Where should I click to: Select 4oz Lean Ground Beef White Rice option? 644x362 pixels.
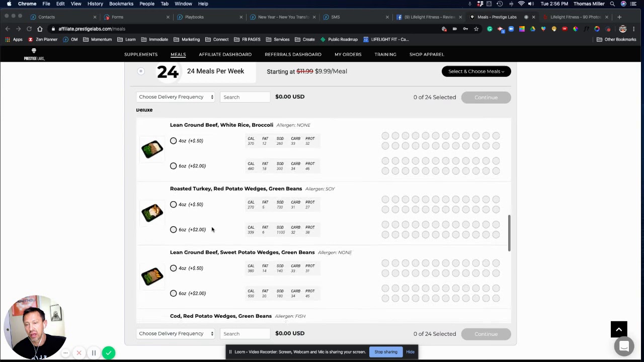174,141
